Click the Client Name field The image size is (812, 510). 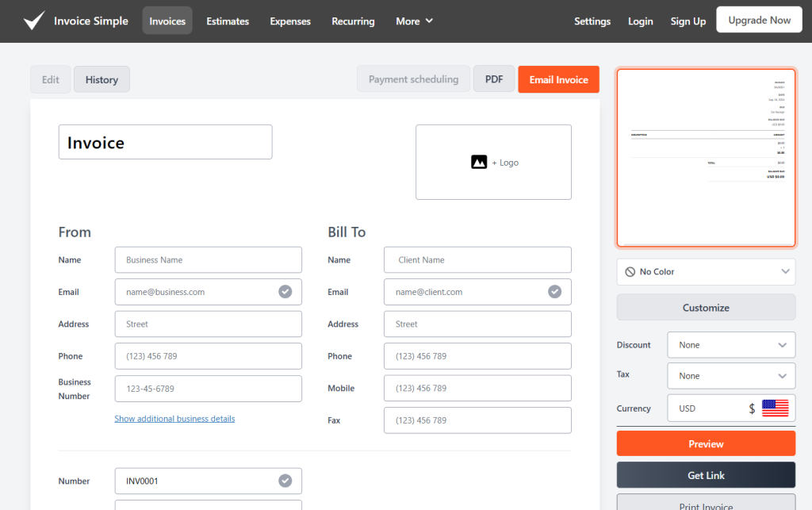[x=477, y=260]
